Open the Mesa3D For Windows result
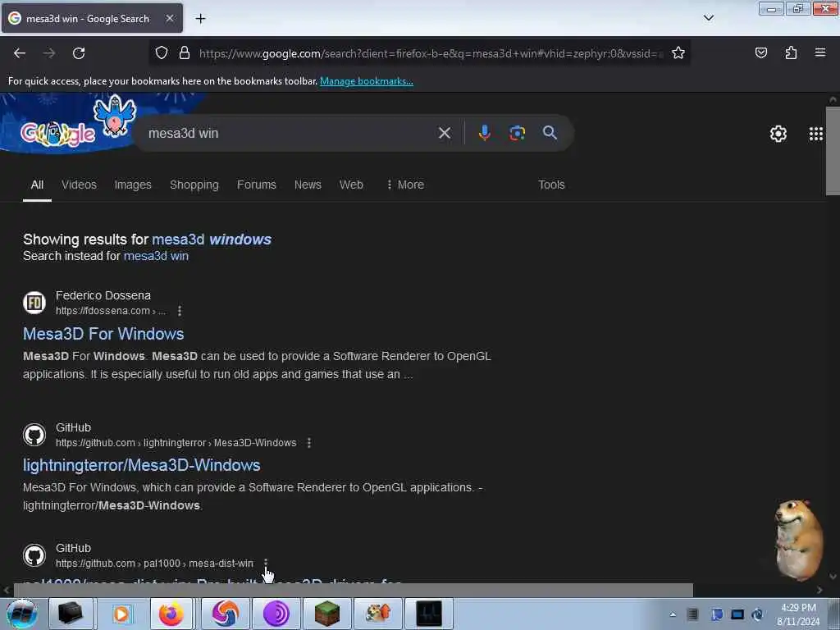Image resolution: width=840 pixels, height=630 pixels. click(x=103, y=334)
